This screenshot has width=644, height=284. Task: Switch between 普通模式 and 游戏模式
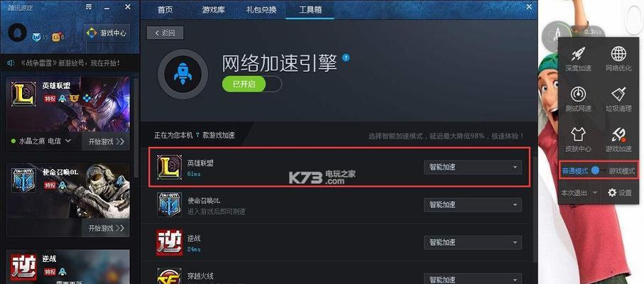pos(599,170)
